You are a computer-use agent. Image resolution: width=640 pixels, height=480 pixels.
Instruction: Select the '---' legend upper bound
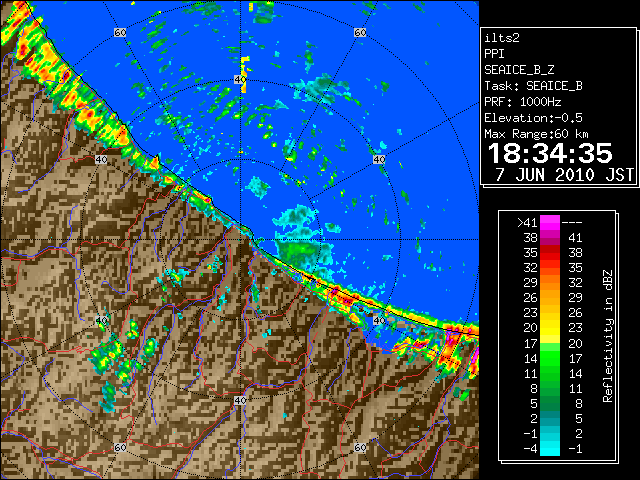point(572,223)
